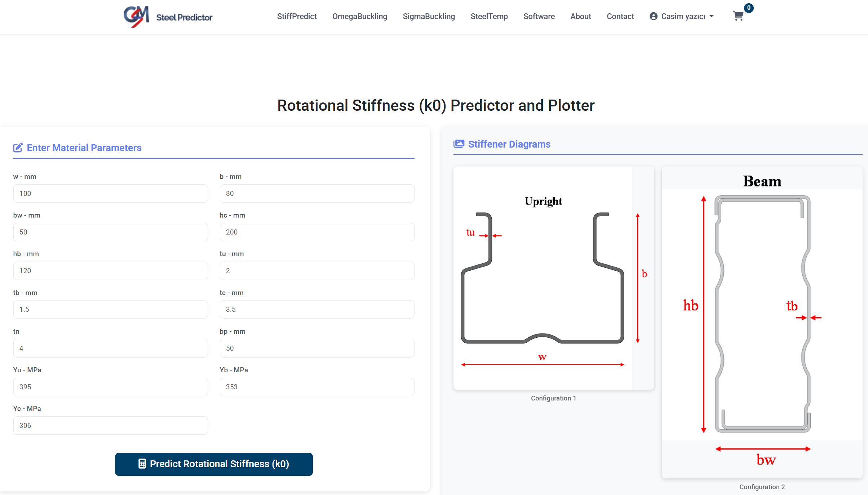Open the shopping cart icon
The width and height of the screenshot is (868, 495).
click(x=738, y=16)
